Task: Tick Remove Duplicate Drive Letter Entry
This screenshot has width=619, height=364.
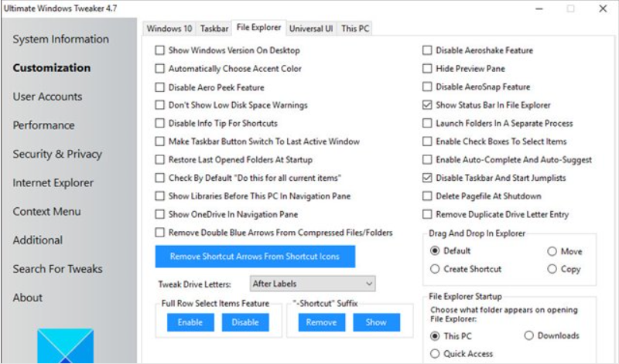Action: 427,214
